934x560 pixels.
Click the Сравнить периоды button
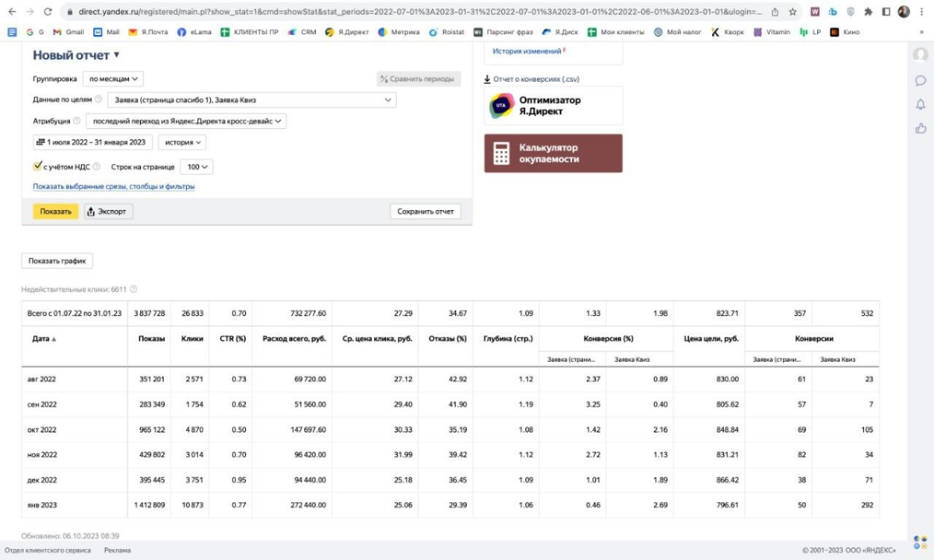(419, 79)
